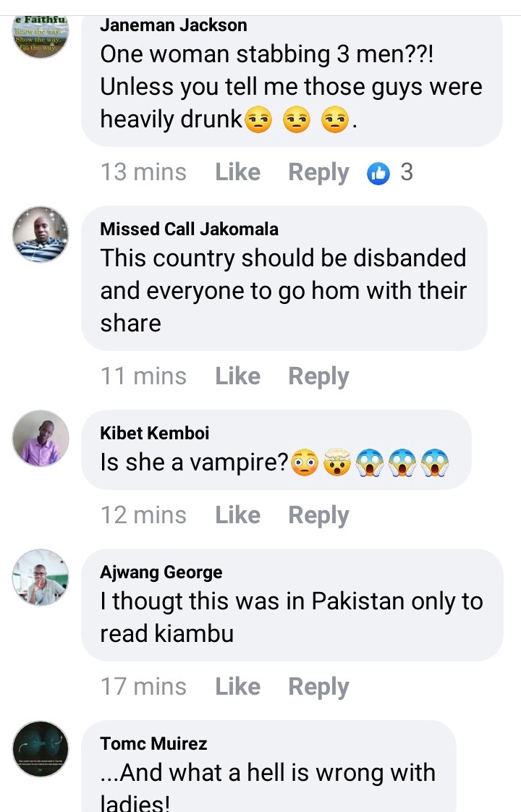Open Kibet Kemboi's profile avatar

41,438
